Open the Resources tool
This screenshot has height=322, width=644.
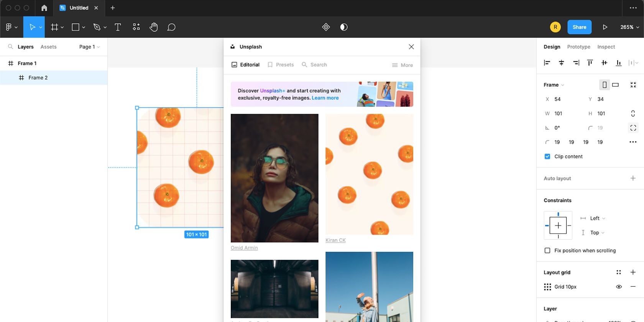pyautogui.click(x=136, y=27)
